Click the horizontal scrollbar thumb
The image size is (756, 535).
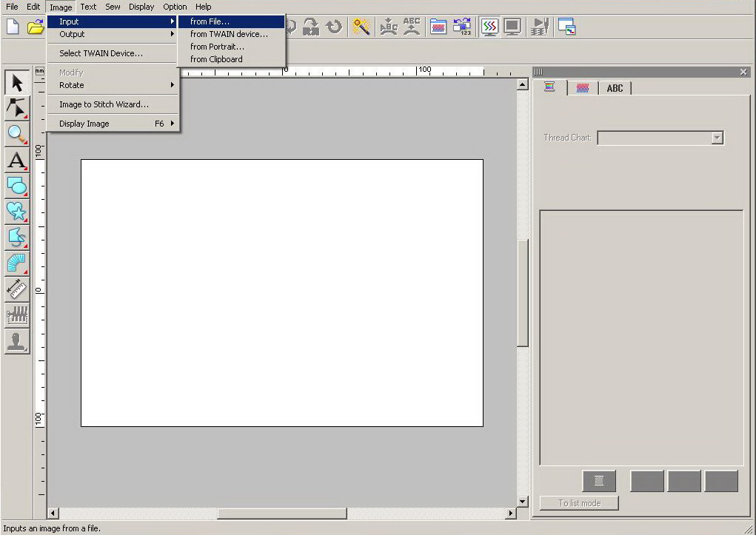281,514
